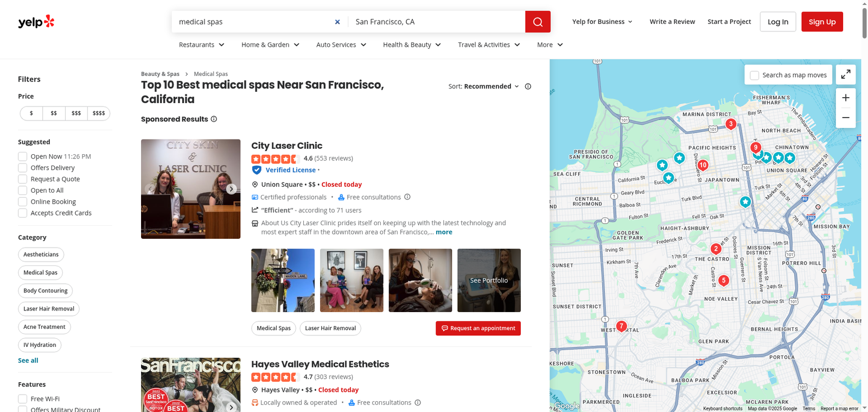Select the $$ price filter

pos(54,113)
